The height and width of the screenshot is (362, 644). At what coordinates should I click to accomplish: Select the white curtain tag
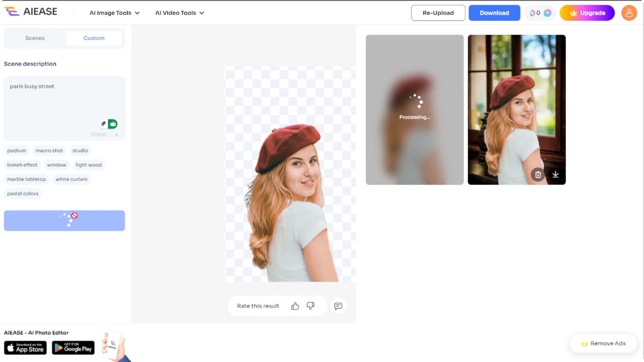point(72,179)
